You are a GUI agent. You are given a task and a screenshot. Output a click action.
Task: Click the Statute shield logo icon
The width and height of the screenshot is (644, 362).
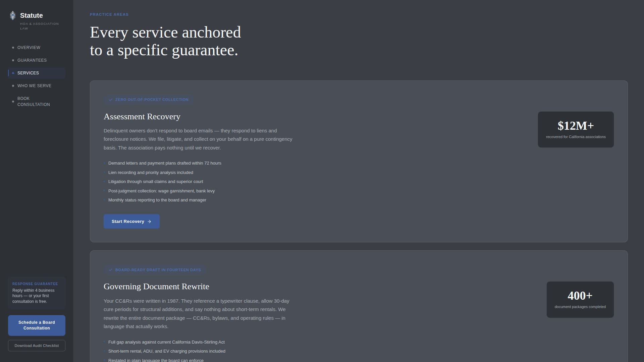[13, 15]
